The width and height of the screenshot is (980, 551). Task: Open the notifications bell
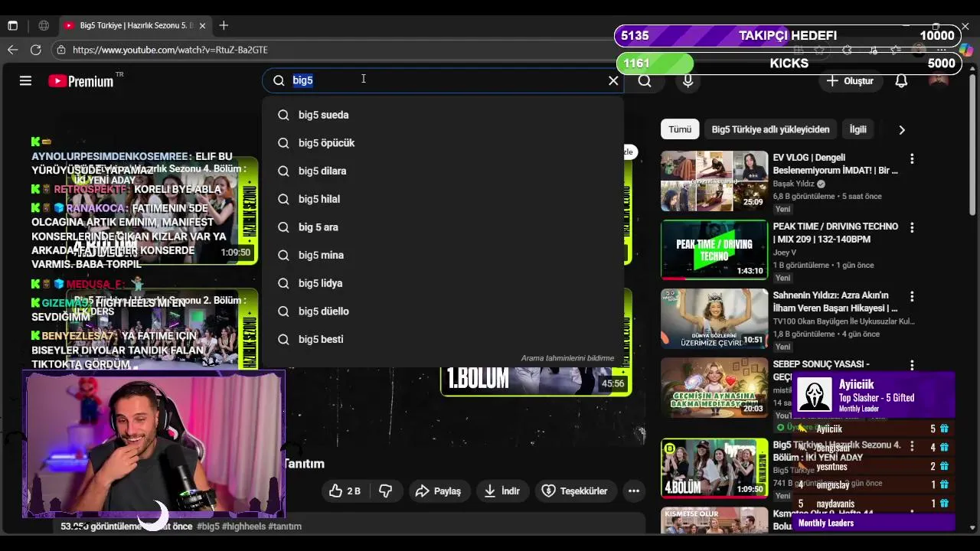coord(901,80)
